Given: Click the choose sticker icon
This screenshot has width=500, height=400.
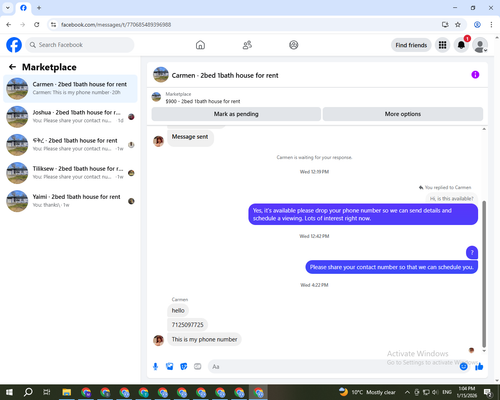Looking at the screenshot, I should tap(184, 367).
